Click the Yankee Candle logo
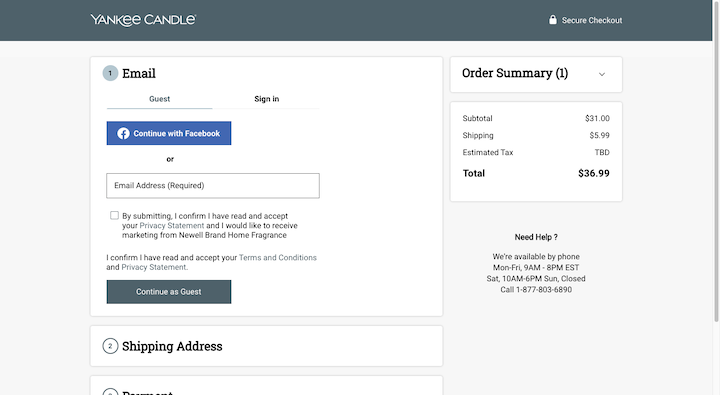Viewport: 720px width, 395px height. click(143, 20)
